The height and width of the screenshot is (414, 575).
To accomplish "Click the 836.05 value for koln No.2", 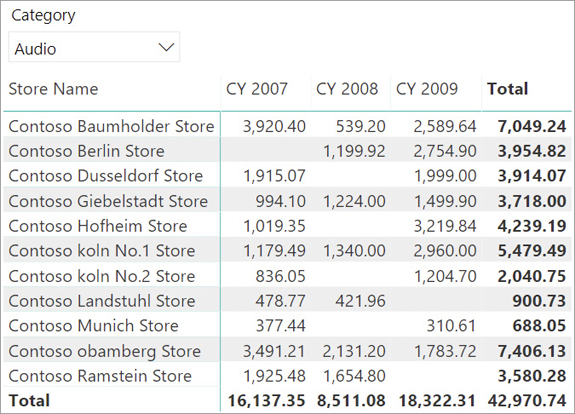I will click(281, 276).
